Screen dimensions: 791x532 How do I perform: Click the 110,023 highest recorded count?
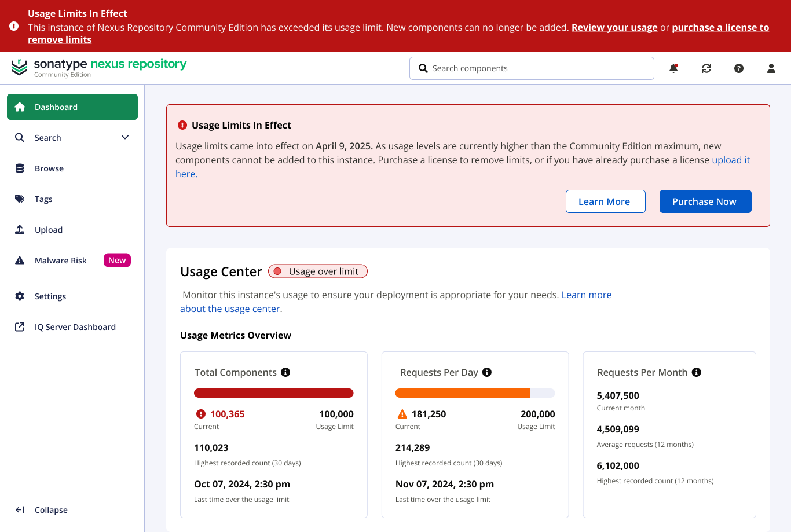click(211, 447)
